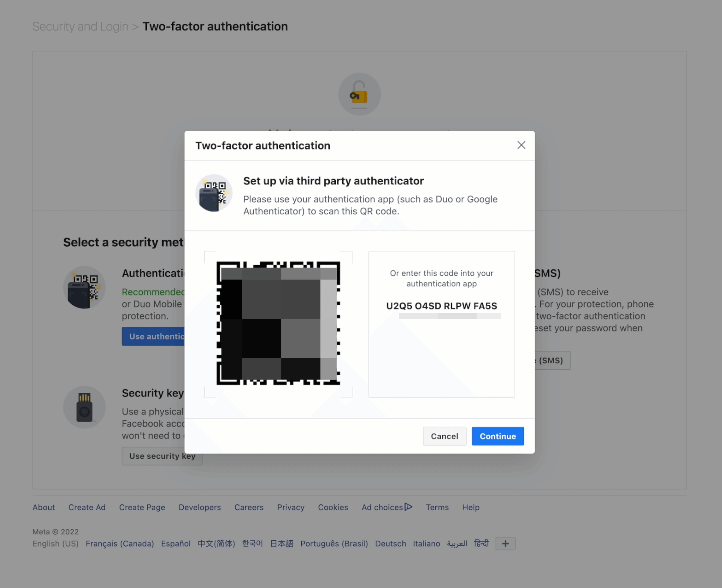This screenshot has width=722, height=588.
Task: Click the text message (SMS) button
Action: [x=553, y=360]
